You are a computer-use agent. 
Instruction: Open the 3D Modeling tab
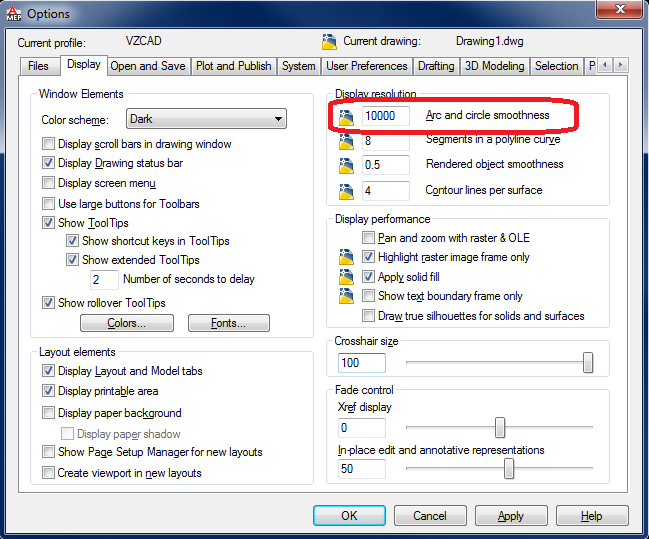pyautogui.click(x=494, y=66)
